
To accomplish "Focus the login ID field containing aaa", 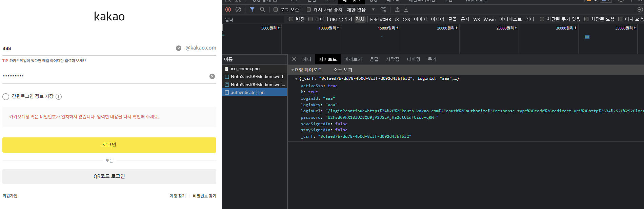I will tap(87, 48).
